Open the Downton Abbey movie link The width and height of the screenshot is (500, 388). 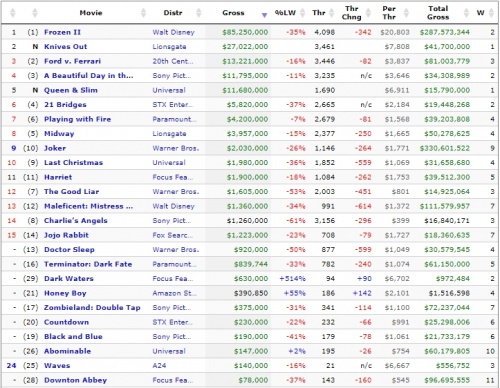(75, 380)
